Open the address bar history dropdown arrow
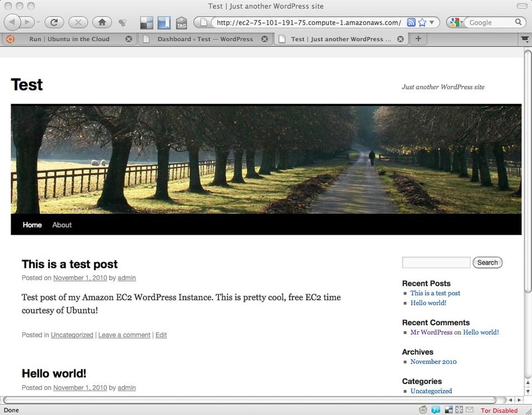This screenshot has height=415, width=532. click(x=432, y=23)
